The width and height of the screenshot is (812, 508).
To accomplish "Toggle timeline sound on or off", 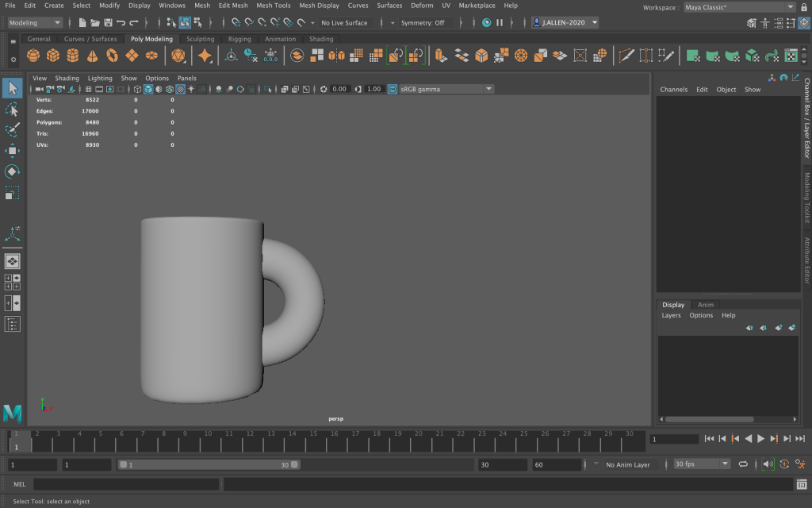I will click(x=767, y=464).
